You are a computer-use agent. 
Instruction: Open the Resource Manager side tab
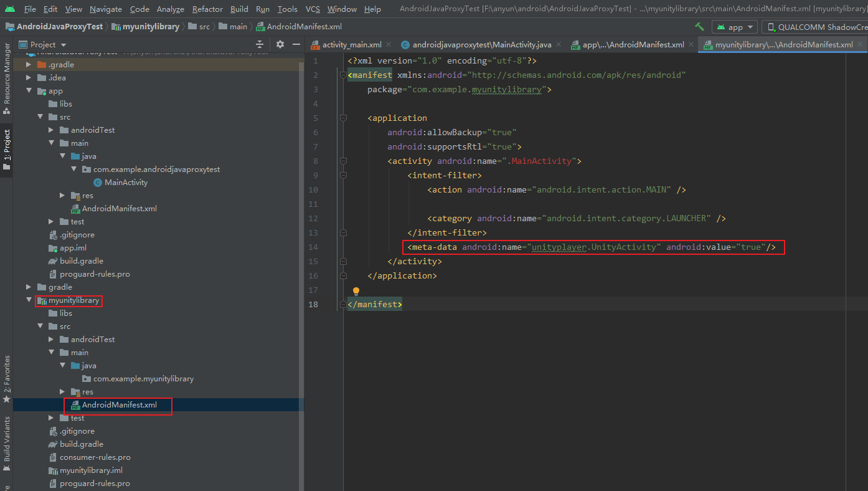pyautogui.click(x=6, y=78)
